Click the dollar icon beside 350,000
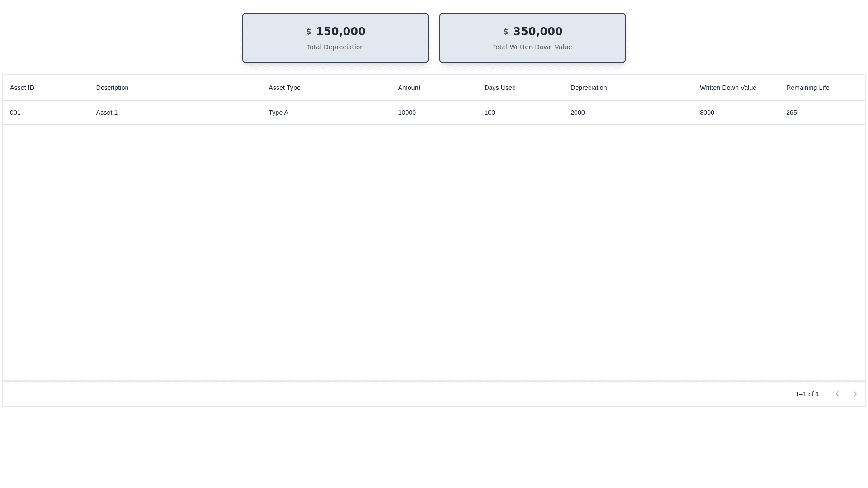Viewport: 868px width, 488px height. 506,32
